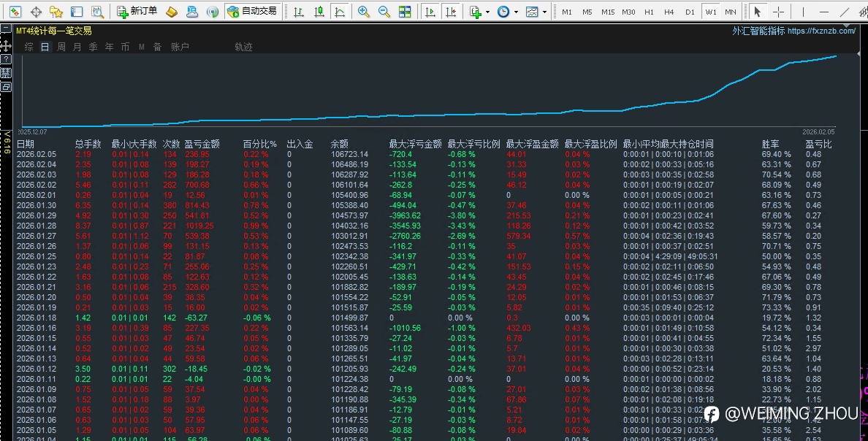Open the Navigator folder-star icon
Screen dimensions: 868x441
[x=56, y=11]
